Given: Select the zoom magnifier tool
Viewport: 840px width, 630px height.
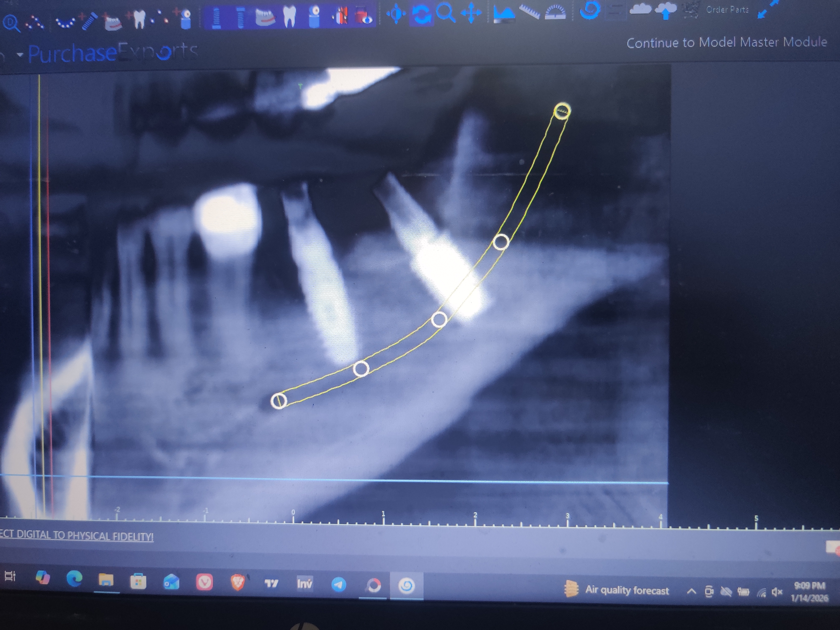Looking at the screenshot, I should (445, 13).
